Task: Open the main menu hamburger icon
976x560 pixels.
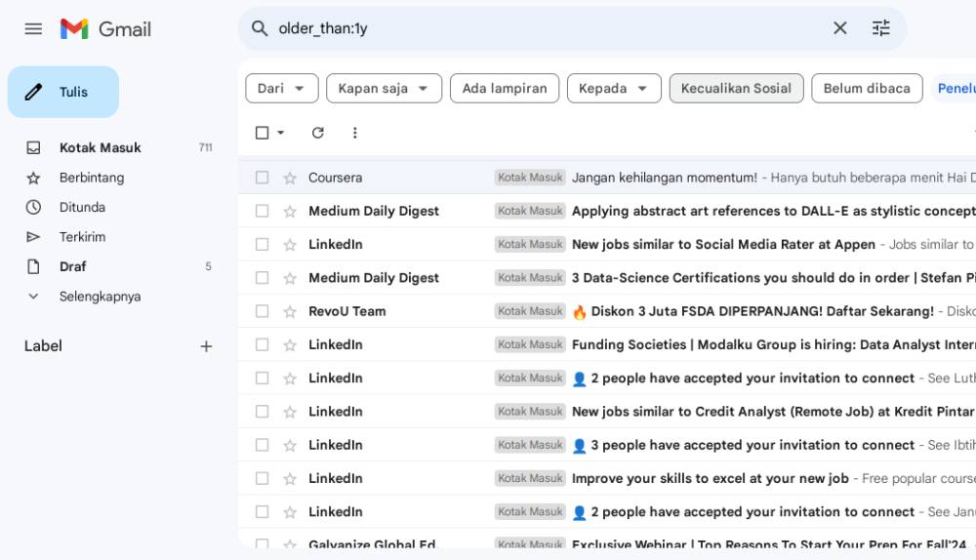Action: click(x=33, y=28)
